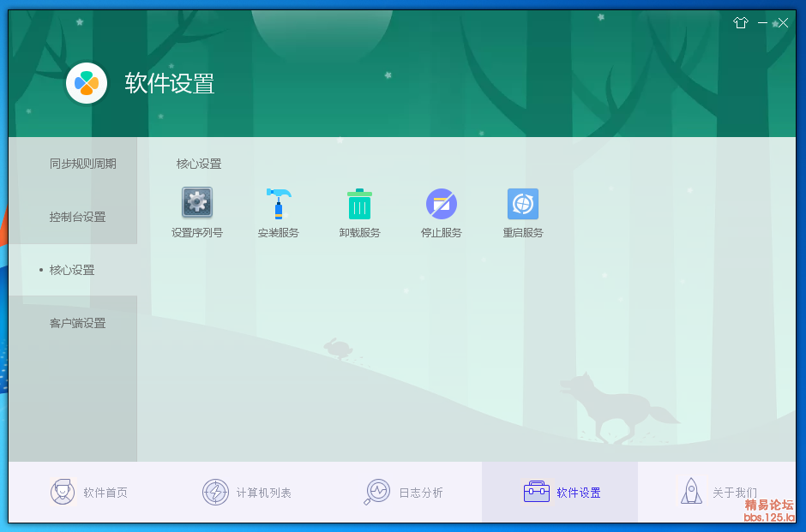
Task: Click the 安装服务 label
Action: [278, 233]
